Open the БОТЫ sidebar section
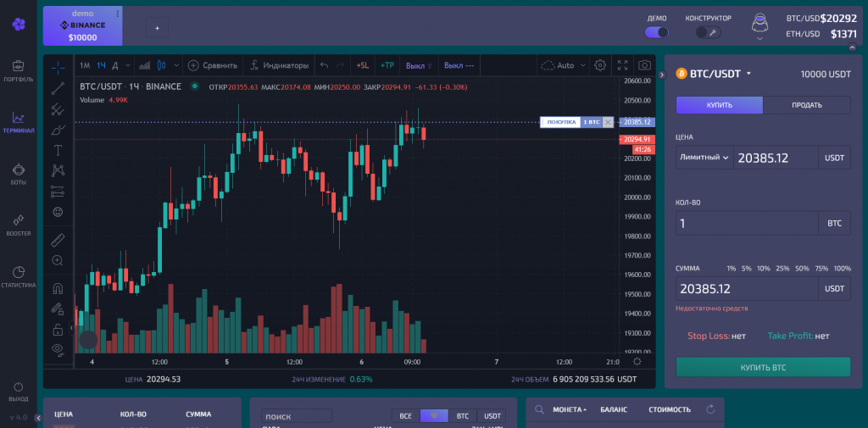 click(x=19, y=174)
